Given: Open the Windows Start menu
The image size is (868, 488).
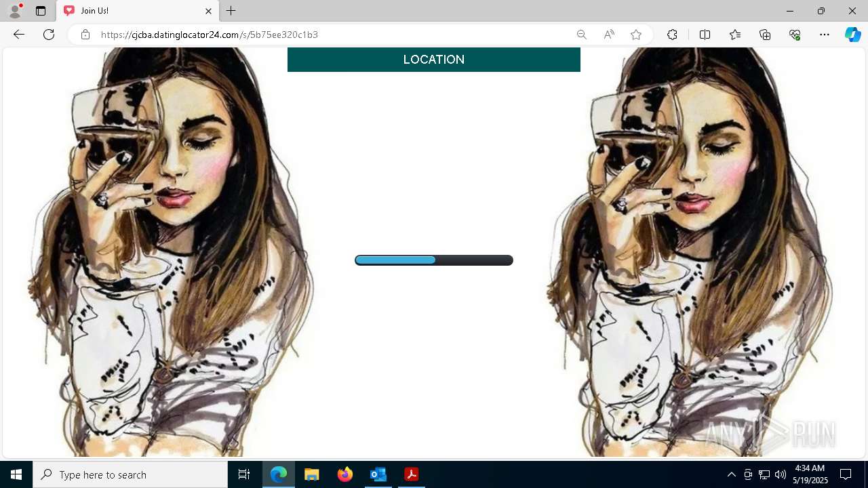Looking at the screenshot, I should (16, 474).
